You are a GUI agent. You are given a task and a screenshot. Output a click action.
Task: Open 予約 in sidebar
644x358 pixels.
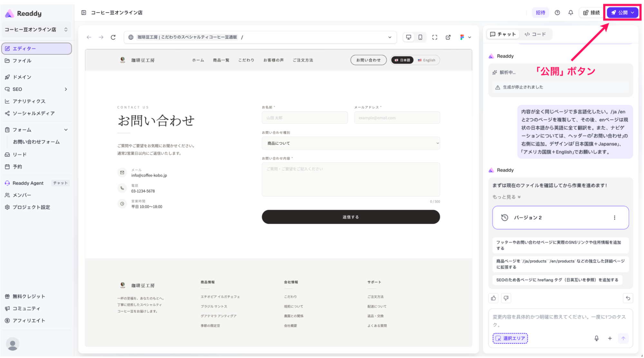[x=36, y=167]
